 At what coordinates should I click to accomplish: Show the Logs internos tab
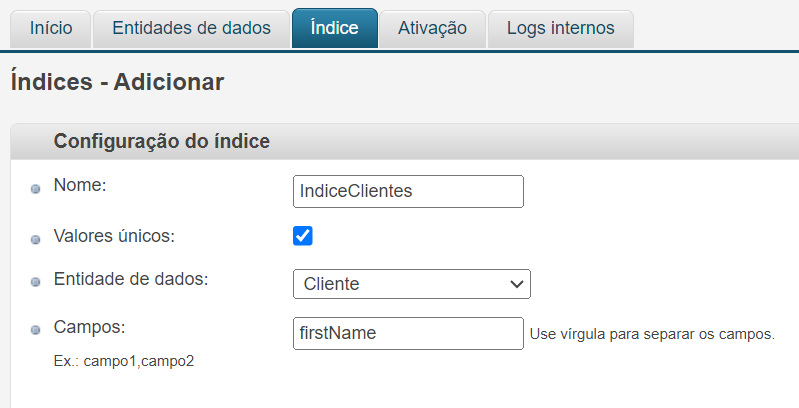pos(560,28)
